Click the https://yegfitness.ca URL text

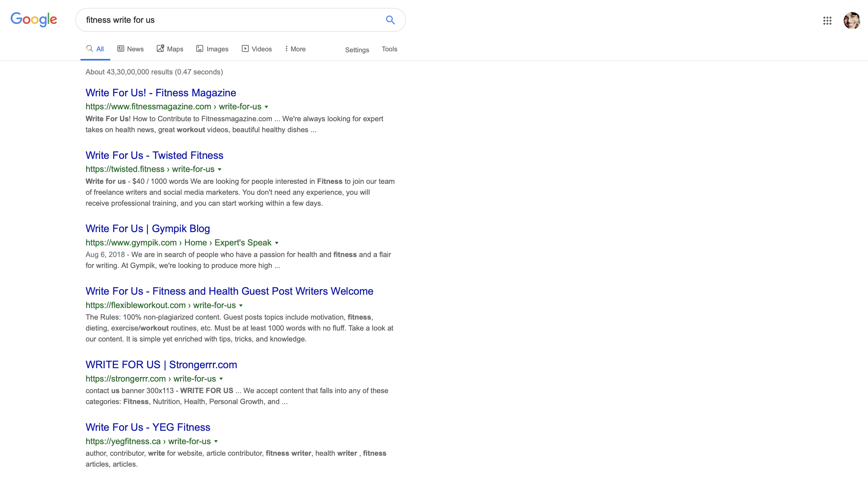(148, 442)
